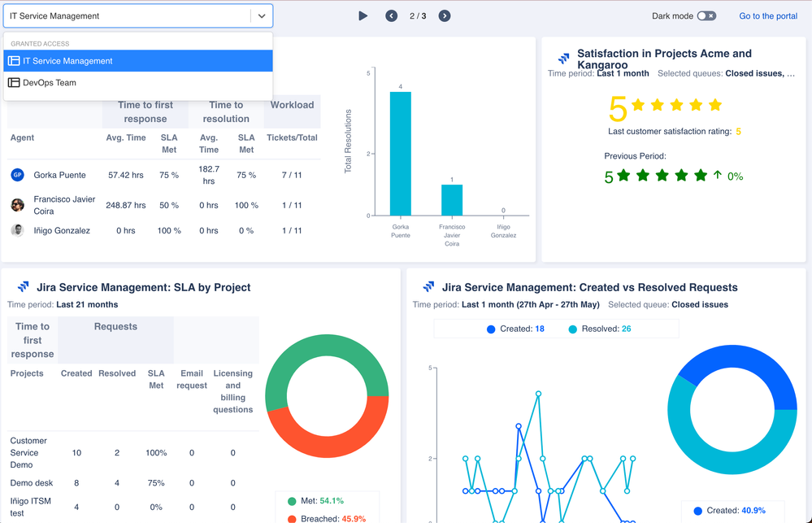
Task: Click the green up arrow trend icon
Action: pos(717,175)
